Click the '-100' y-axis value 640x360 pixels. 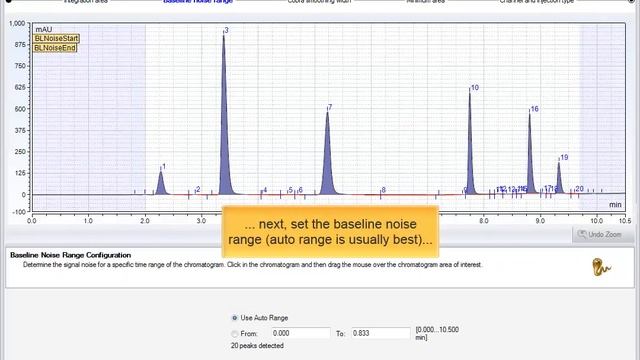(x=18, y=212)
